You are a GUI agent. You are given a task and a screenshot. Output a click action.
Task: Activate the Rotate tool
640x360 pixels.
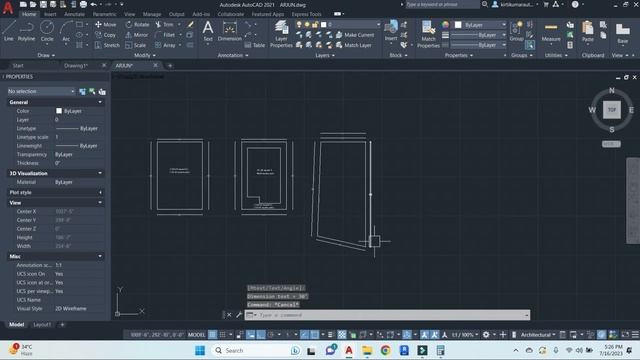pyautogui.click(x=137, y=24)
